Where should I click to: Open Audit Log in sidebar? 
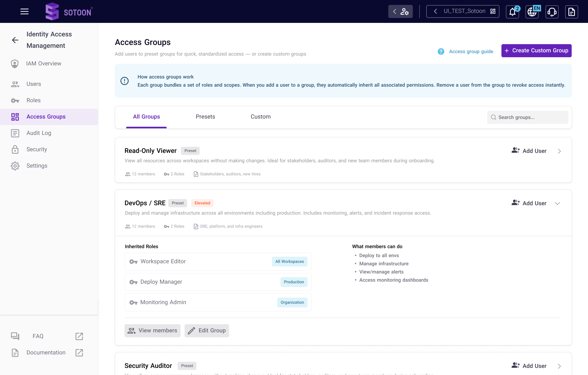tap(49, 133)
